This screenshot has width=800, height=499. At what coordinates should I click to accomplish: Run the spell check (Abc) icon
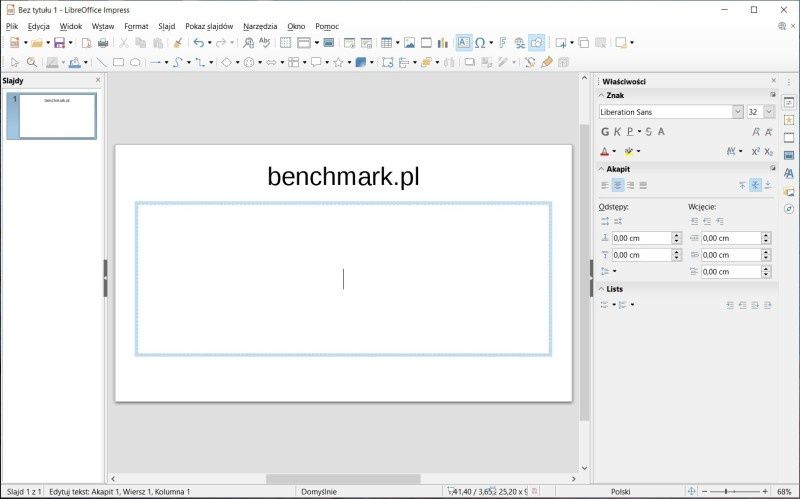pos(264,43)
